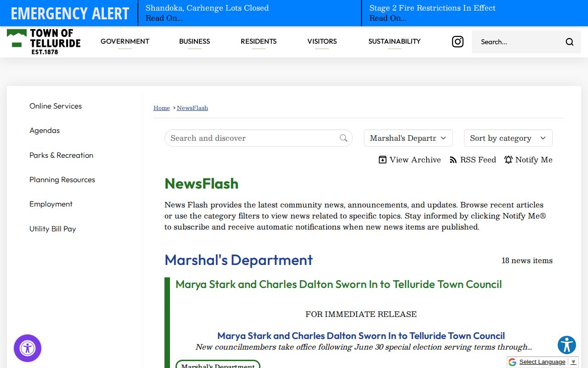Open the RSS Feed link
The width and height of the screenshot is (588, 368).
[x=473, y=160]
